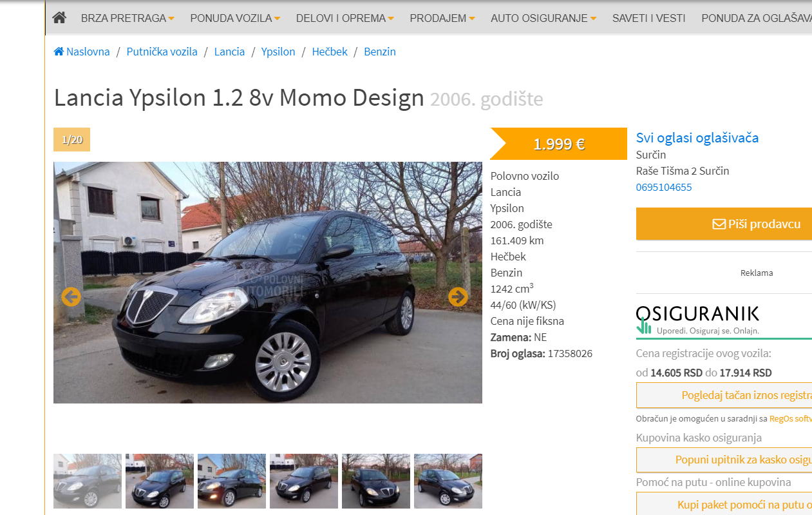The height and width of the screenshot is (515, 812).
Task: Click the home icon in navigation bar
Action: tap(59, 18)
